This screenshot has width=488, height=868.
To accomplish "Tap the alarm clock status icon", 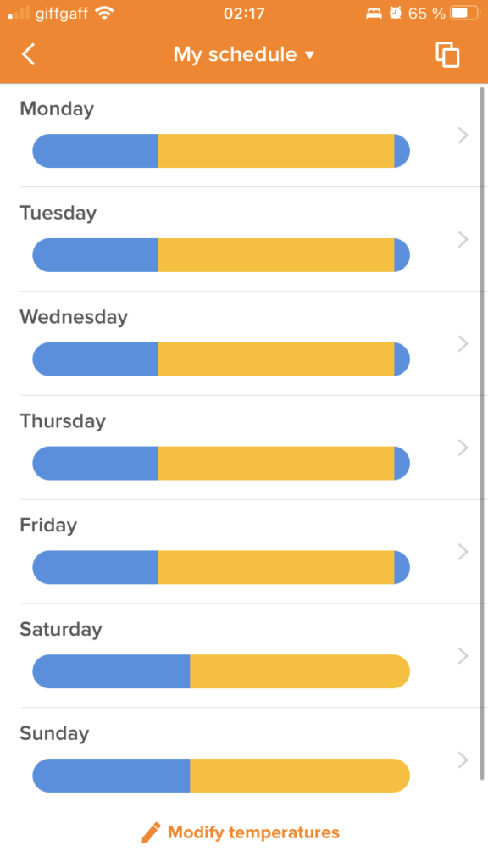I will [395, 13].
